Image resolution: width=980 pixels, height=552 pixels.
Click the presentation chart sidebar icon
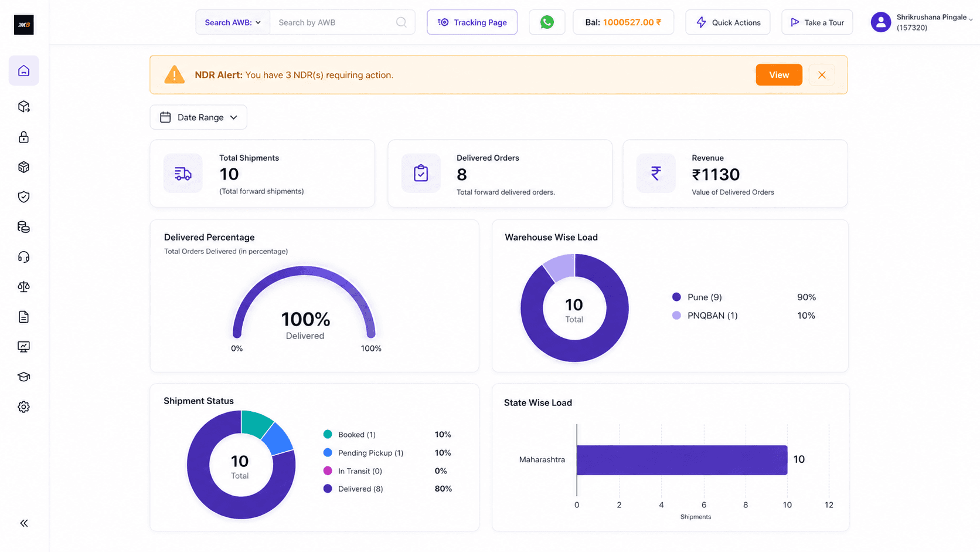[x=23, y=347]
